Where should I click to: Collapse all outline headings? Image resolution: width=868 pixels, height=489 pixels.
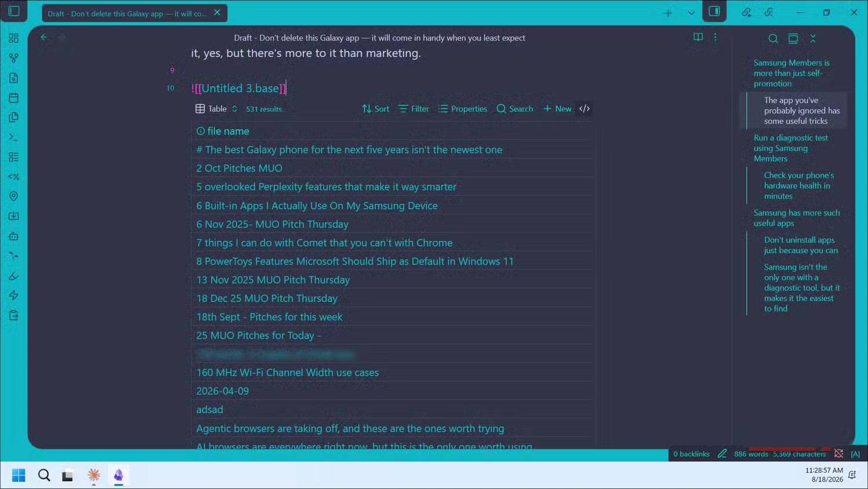tap(812, 38)
